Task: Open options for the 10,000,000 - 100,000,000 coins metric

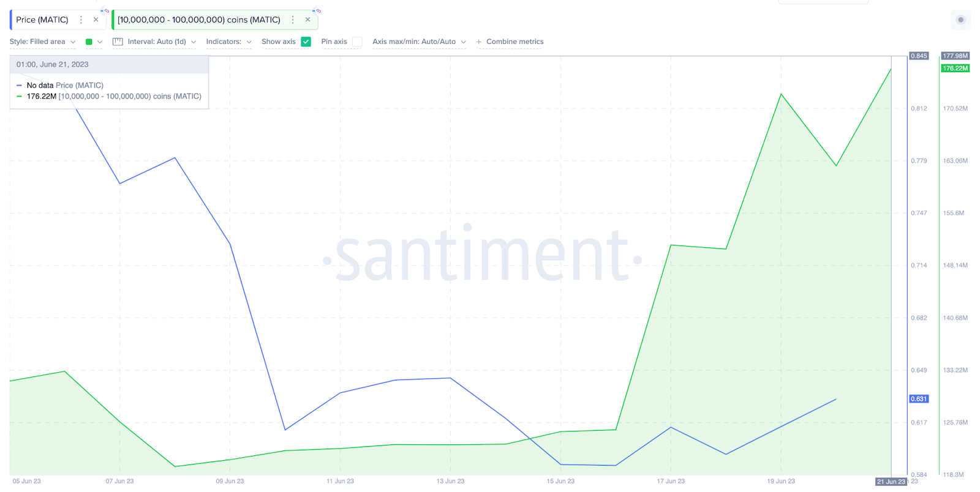Action: [293, 20]
